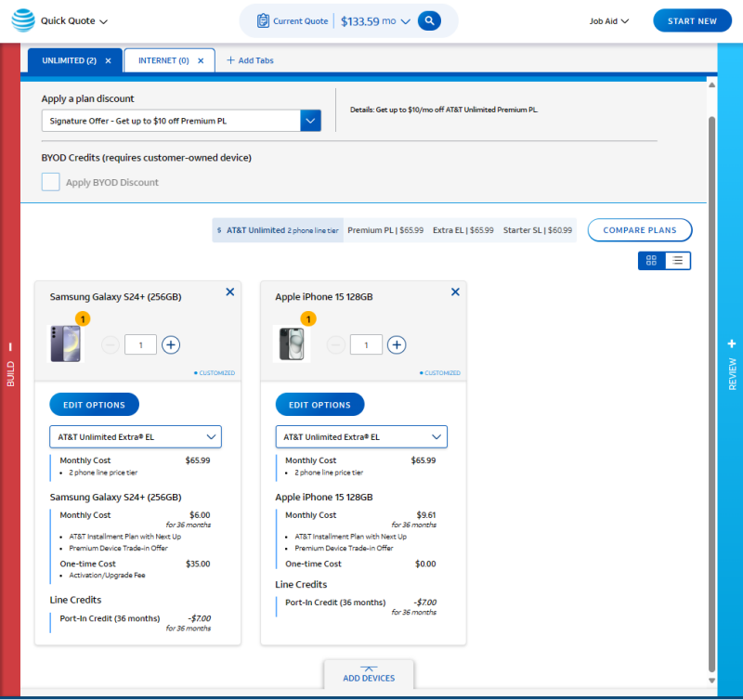
Task: Open the plan discount dropdown
Action: click(x=310, y=121)
